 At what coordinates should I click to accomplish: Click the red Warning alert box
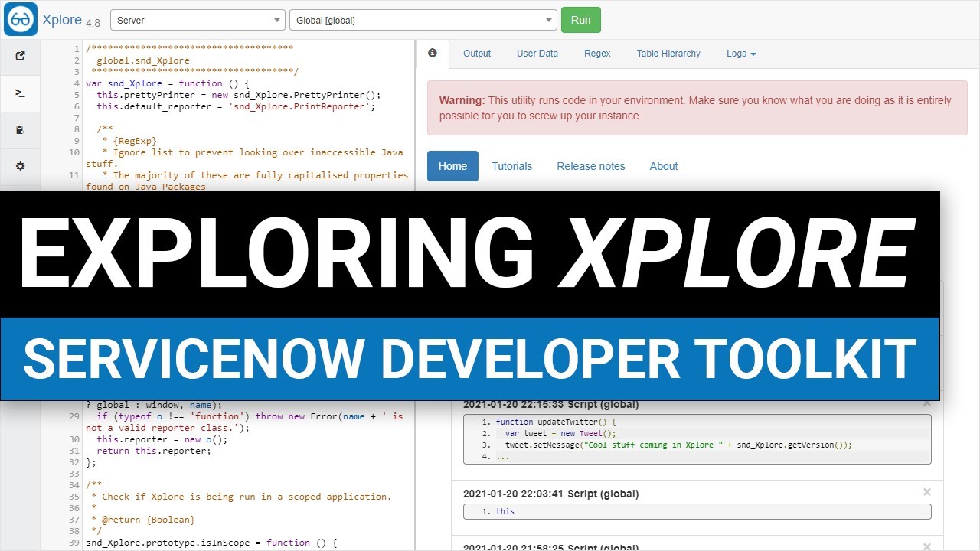click(x=697, y=108)
